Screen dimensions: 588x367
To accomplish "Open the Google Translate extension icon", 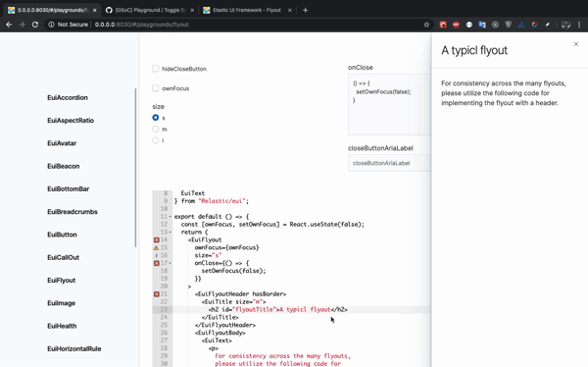I will pyautogui.click(x=482, y=25).
